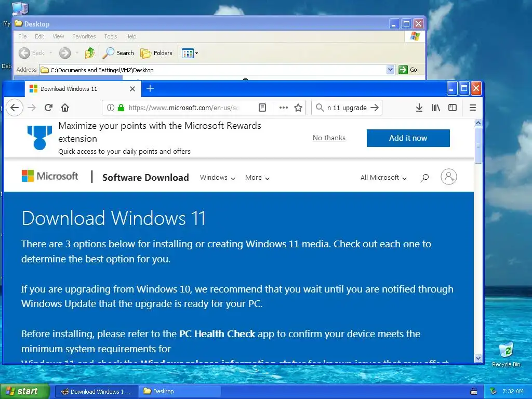532x399 pixels.
Task: Click the Firefox search box
Action: click(347, 108)
